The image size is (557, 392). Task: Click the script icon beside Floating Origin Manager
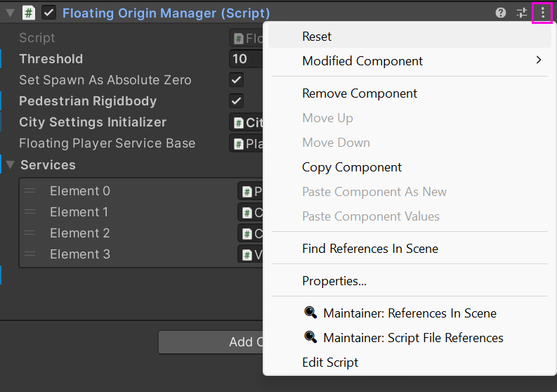coord(28,13)
